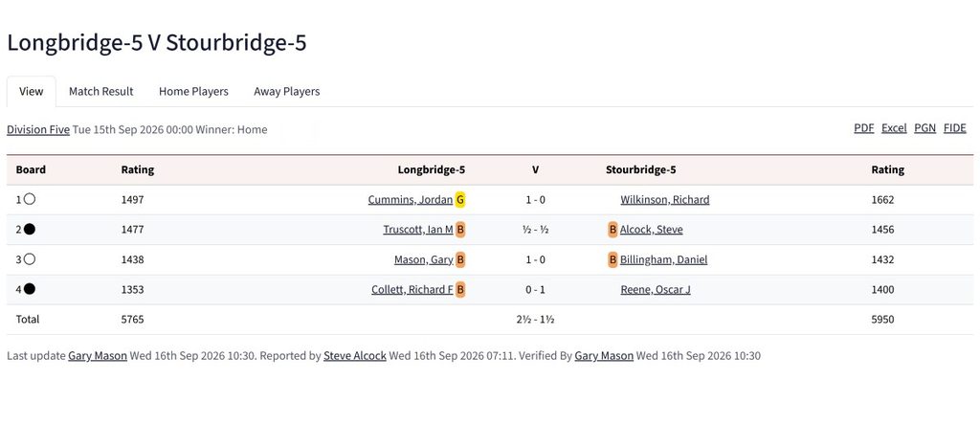980x425 pixels.
Task: Click the white piece circle on board 1
Action: point(29,199)
